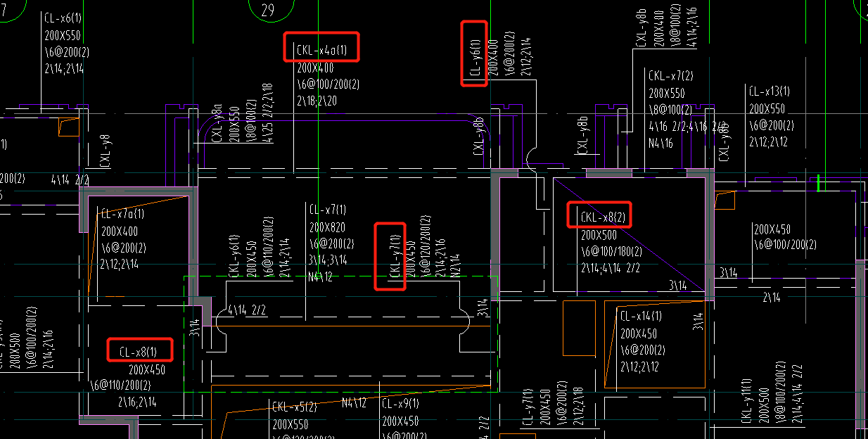Screen dimensions: 868x439
Task: Select the vertical CKL-y11(1) beam label
Action: [748, 401]
